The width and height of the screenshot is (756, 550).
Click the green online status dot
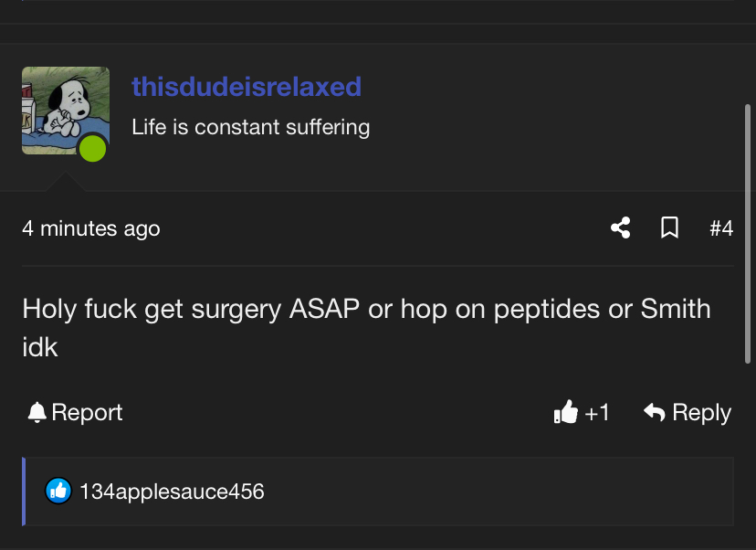[92, 148]
